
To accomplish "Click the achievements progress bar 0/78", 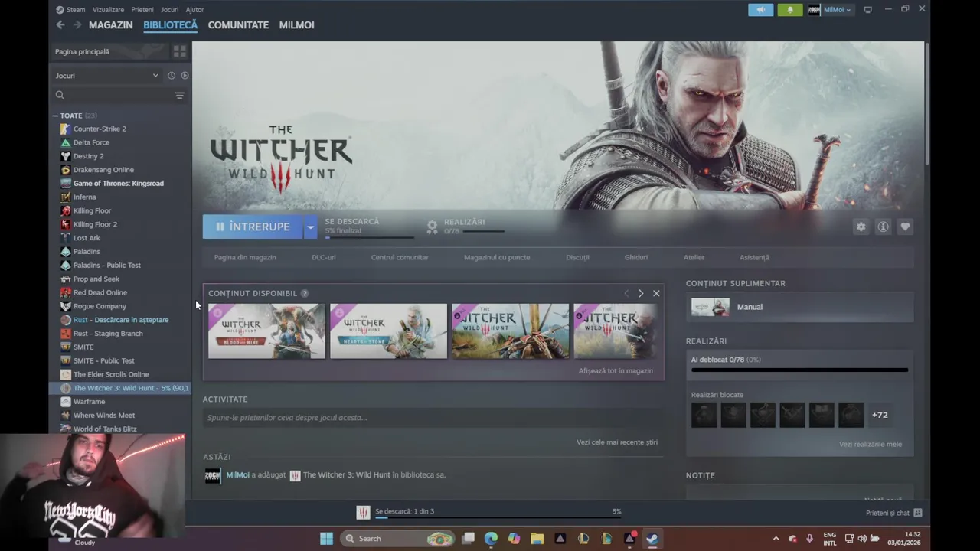I will [799, 370].
